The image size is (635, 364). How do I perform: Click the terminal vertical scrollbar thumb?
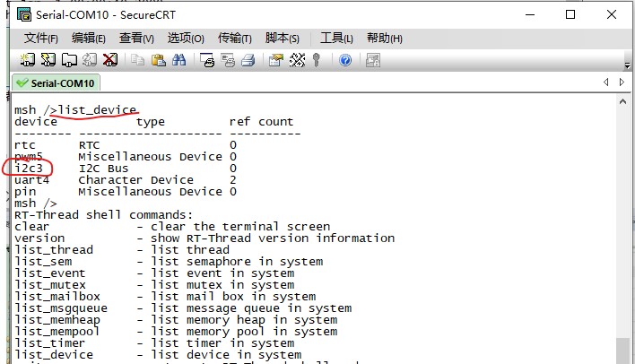point(622,351)
